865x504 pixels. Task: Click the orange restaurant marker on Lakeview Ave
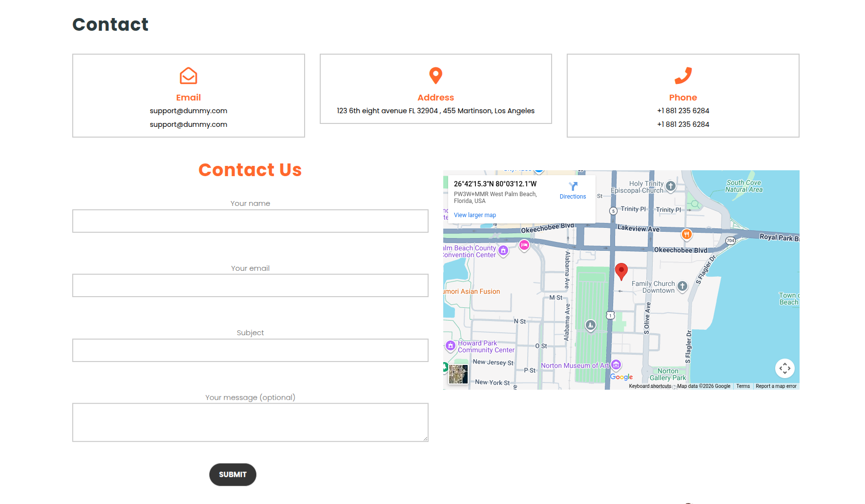(686, 234)
